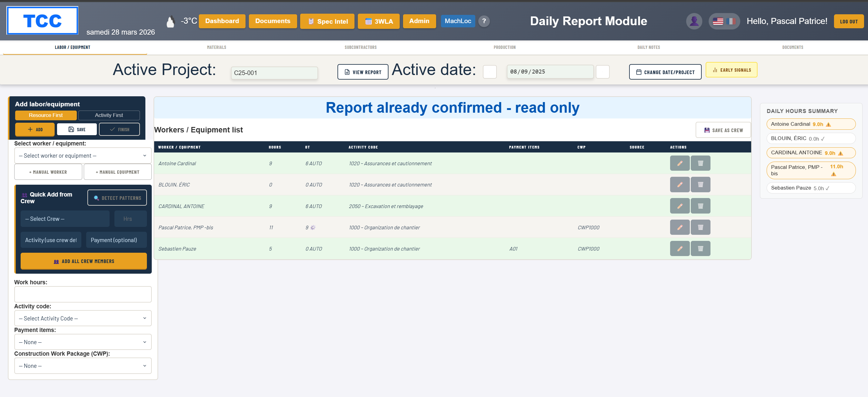
Task: Click trash icon for CARDINAL ANTOINE row
Action: coord(700,206)
